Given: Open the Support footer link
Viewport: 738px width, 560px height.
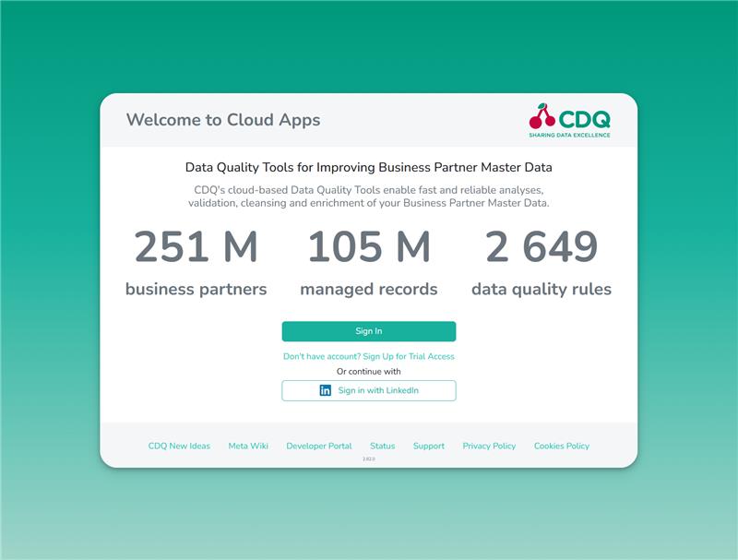Looking at the screenshot, I should pyautogui.click(x=428, y=446).
